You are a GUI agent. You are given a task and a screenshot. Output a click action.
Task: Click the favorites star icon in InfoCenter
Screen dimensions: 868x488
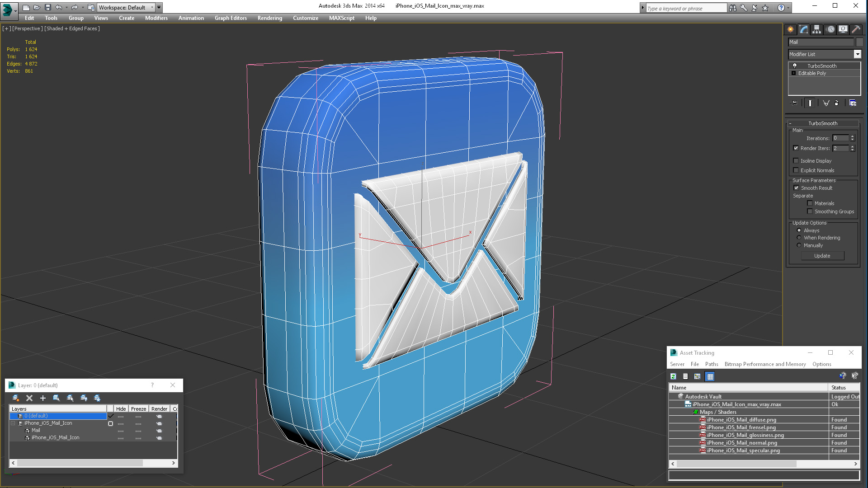[x=765, y=8]
